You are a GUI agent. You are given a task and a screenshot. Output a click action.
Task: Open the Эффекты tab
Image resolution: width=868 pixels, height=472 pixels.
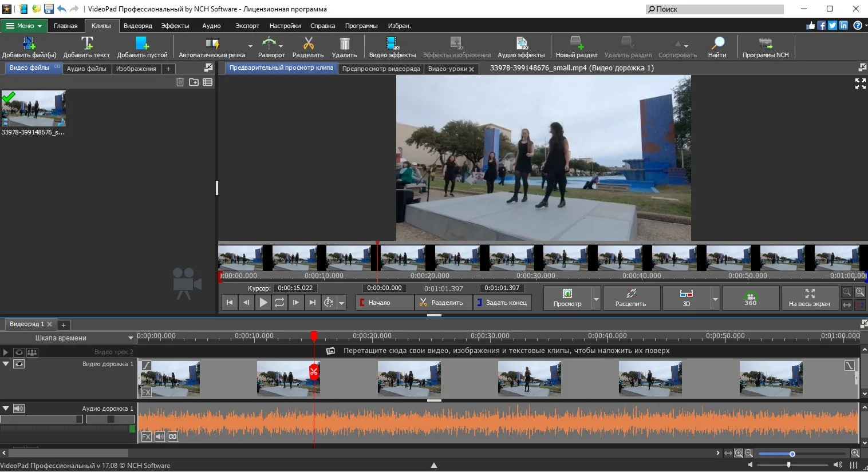(x=175, y=26)
